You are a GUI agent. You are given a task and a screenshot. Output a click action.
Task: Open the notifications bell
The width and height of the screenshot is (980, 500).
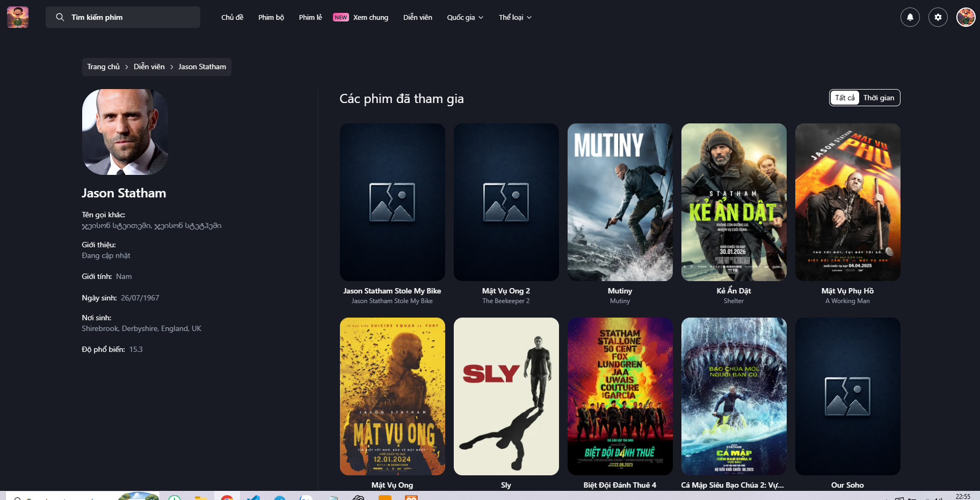tap(910, 17)
